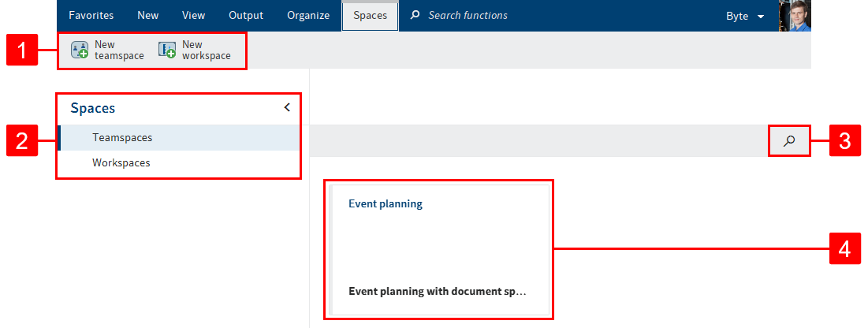Select the Output tab

pos(246,16)
